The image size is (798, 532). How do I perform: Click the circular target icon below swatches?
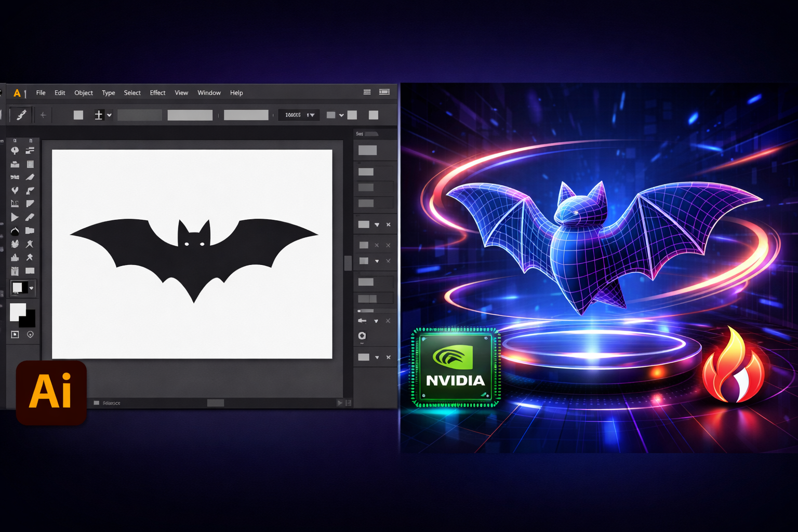[30, 335]
